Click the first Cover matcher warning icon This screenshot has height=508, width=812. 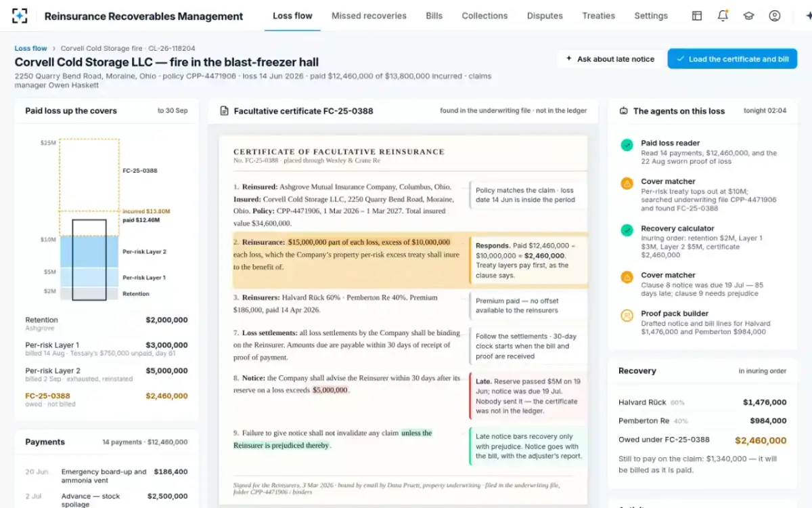[627, 183]
